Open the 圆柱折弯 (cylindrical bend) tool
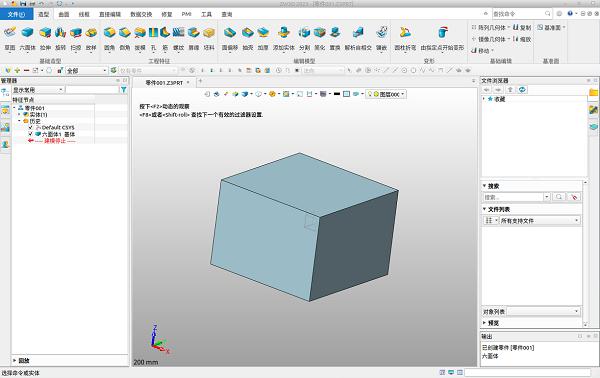The image size is (600, 378). (x=405, y=33)
